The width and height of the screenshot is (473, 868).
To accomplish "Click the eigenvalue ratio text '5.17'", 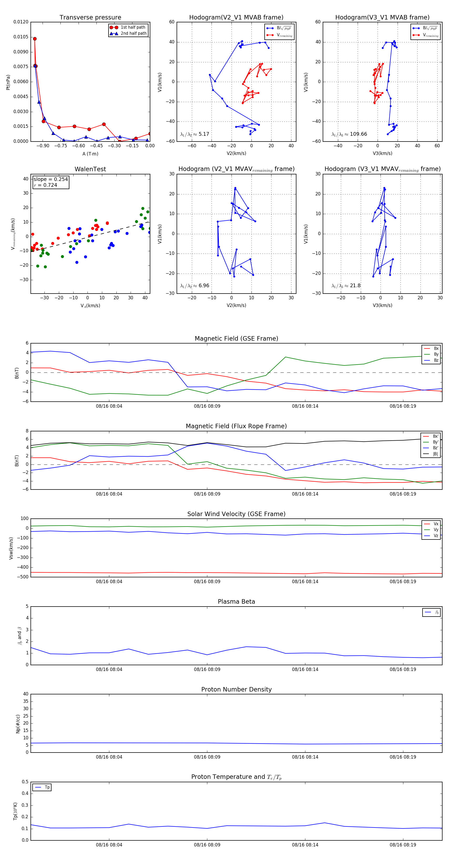I will coord(204,134).
